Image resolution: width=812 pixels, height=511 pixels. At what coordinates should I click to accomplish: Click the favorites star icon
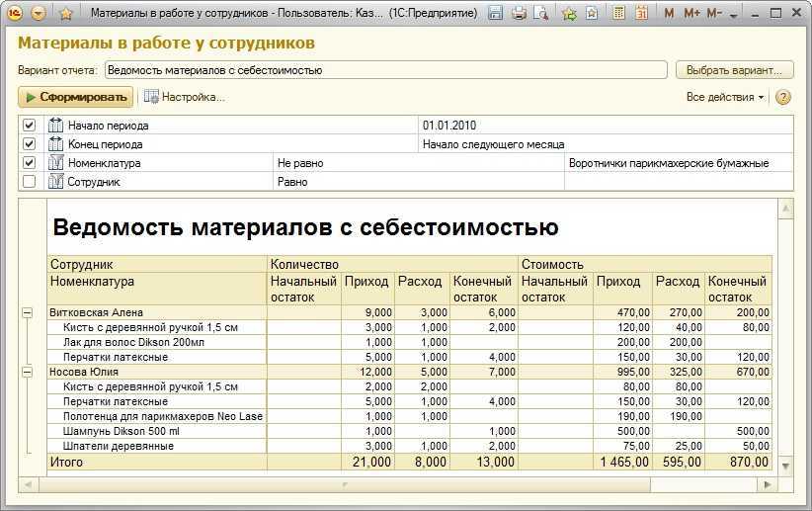click(66, 14)
